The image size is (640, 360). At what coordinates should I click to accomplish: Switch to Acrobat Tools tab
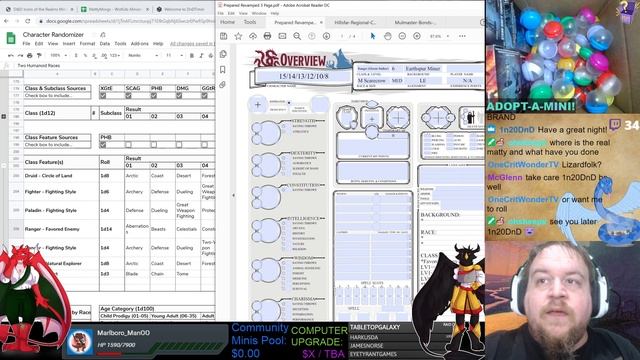250,22
